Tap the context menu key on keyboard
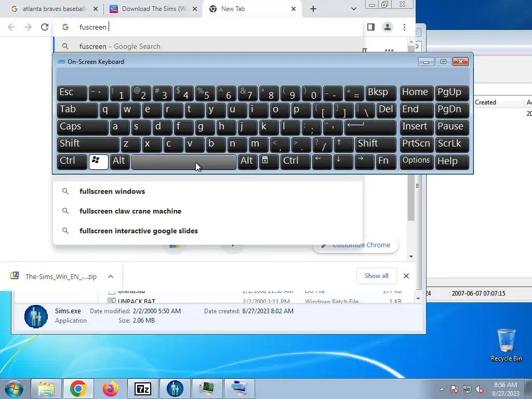The width and height of the screenshot is (532, 399). (269, 162)
